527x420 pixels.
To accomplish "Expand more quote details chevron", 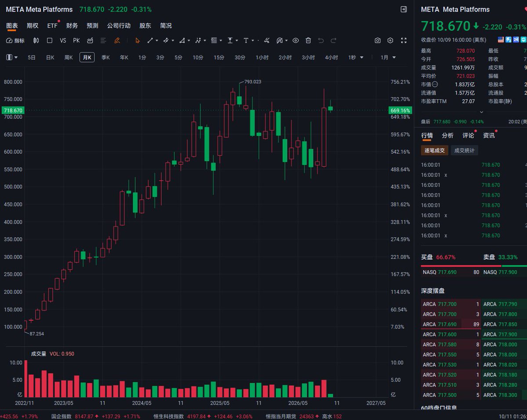I will tap(481, 112).
